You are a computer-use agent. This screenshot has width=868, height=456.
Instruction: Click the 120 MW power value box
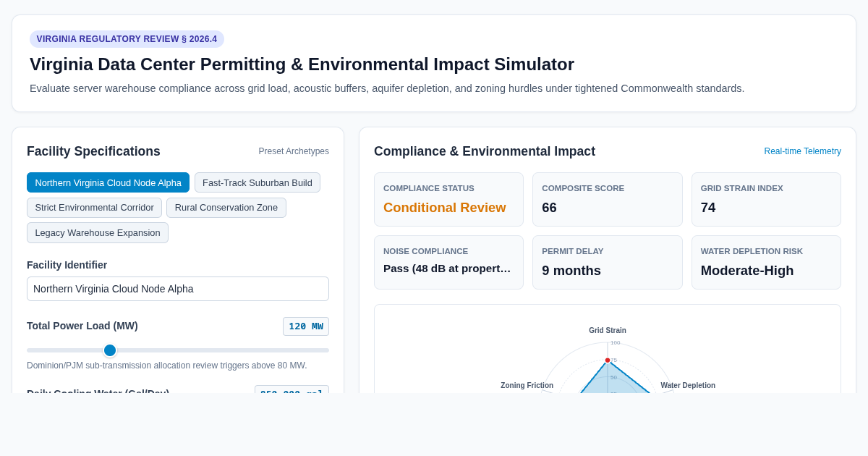[306, 326]
